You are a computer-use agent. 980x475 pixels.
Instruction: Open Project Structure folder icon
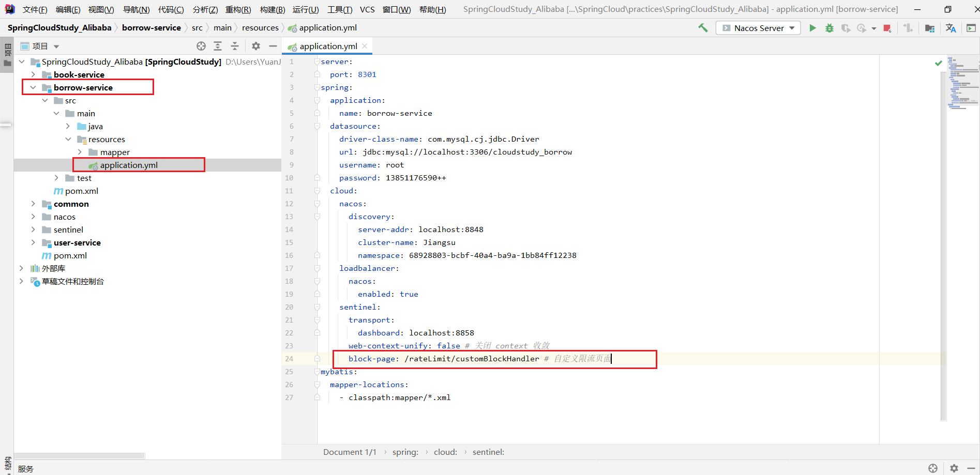930,28
